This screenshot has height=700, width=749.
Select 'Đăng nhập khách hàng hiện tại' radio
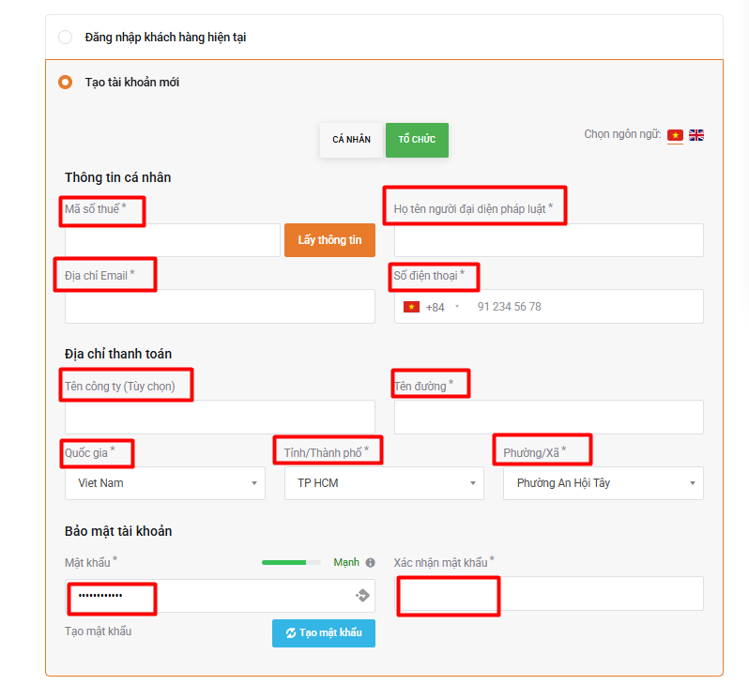click(65, 38)
